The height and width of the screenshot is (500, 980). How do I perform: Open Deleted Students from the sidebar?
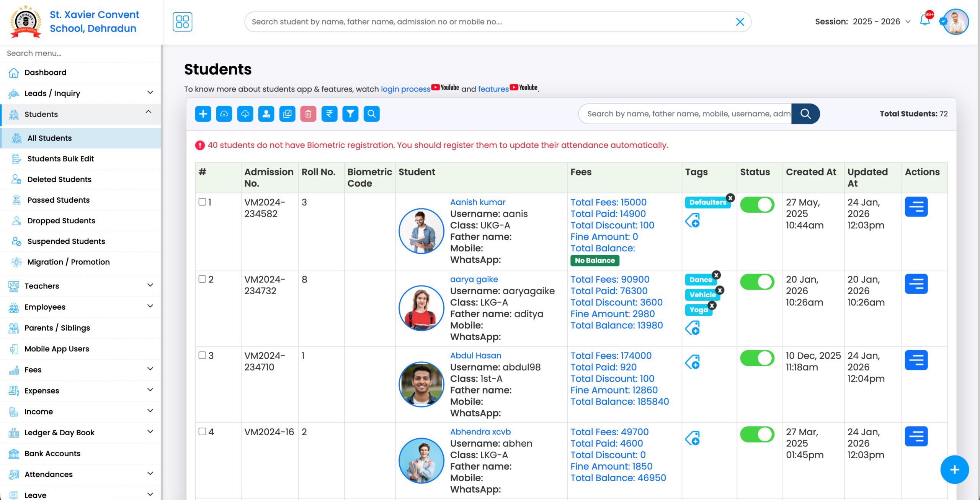coord(59,179)
